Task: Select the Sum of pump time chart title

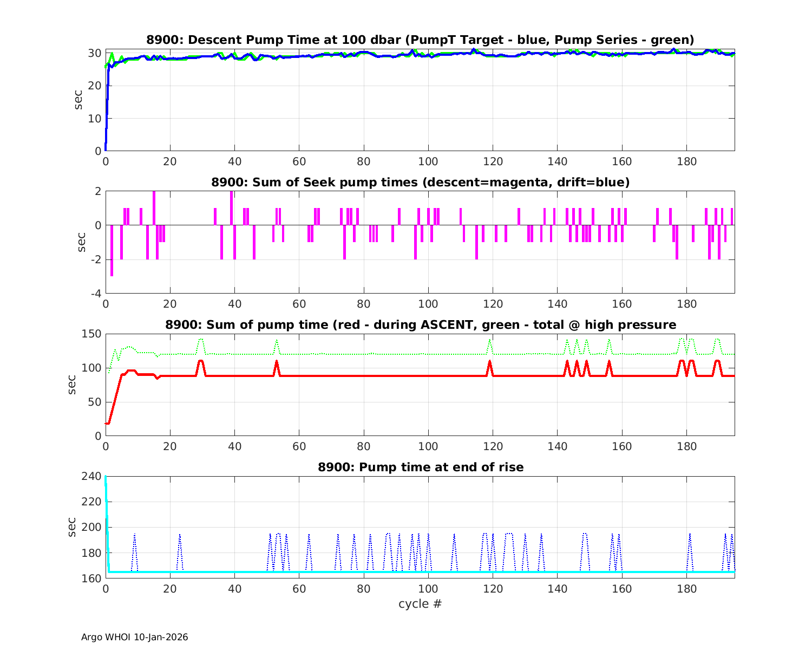Action: (420, 325)
